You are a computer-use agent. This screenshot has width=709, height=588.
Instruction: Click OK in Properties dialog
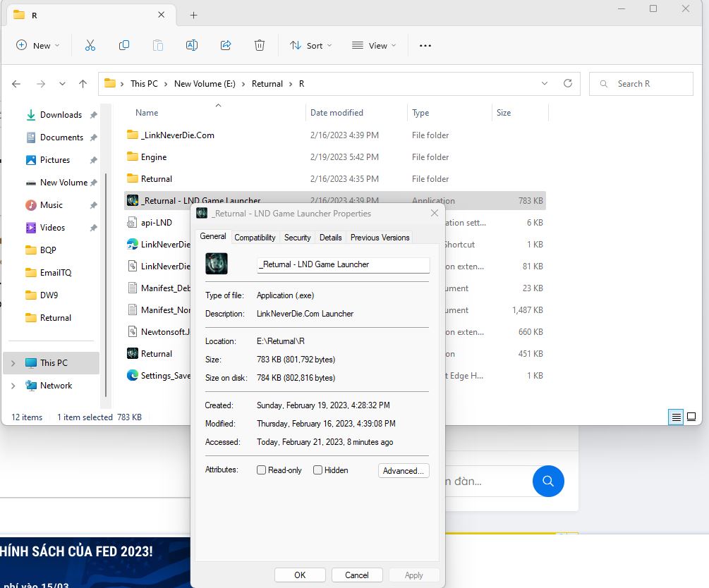tap(300, 575)
